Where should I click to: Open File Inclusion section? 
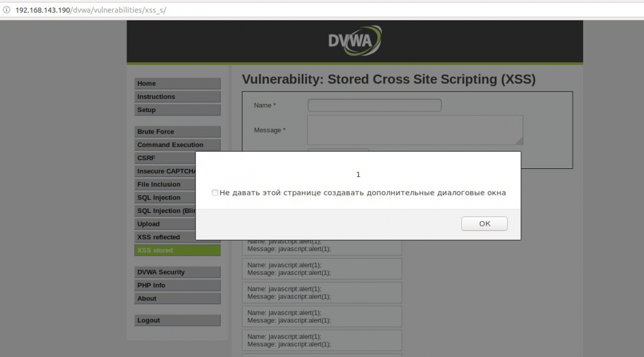[165, 184]
